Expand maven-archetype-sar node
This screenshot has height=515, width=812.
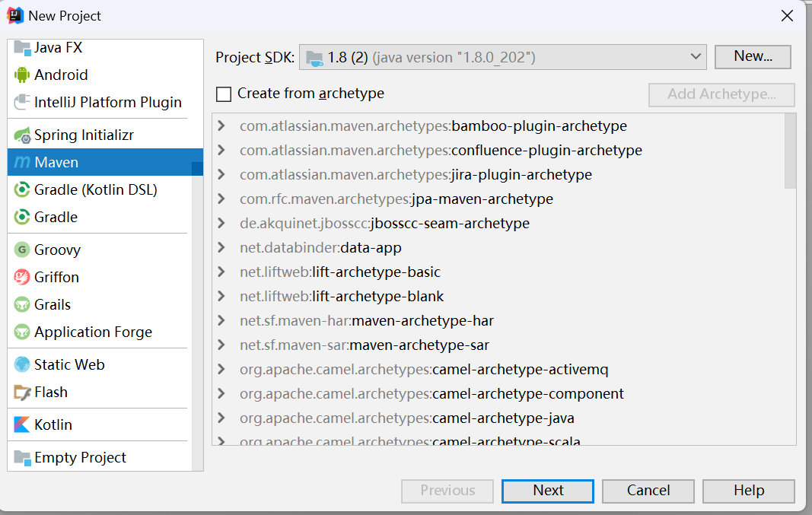coord(221,345)
